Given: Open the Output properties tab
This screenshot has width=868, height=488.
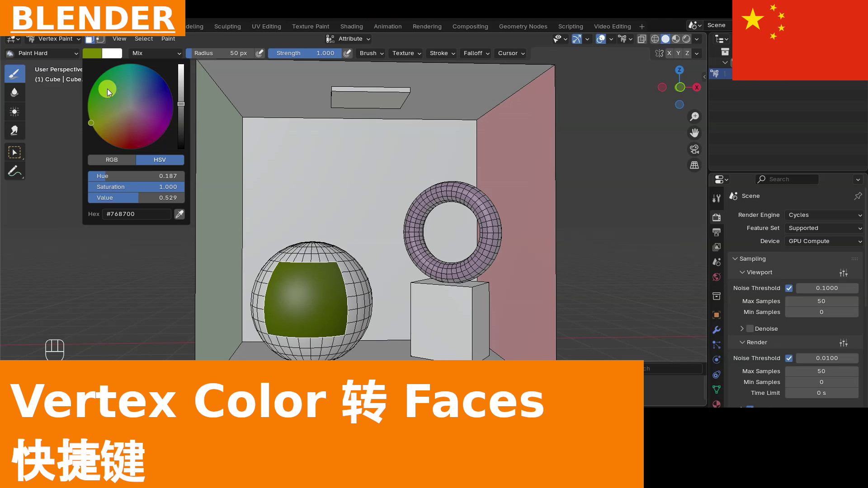Looking at the screenshot, I should 717,232.
